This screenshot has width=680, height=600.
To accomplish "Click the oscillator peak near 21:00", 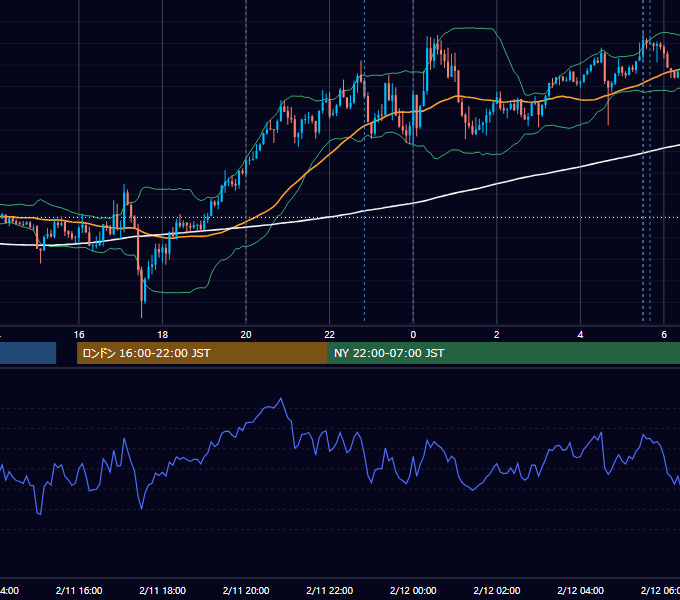I will coord(281,398).
